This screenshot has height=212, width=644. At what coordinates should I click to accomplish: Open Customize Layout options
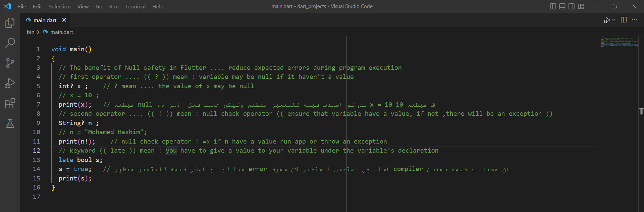pyautogui.click(x=581, y=6)
